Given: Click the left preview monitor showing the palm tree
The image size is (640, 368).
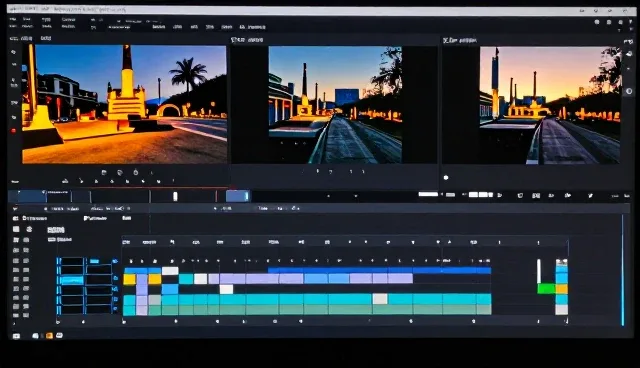Looking at the screenshot, I should (124, 104).
